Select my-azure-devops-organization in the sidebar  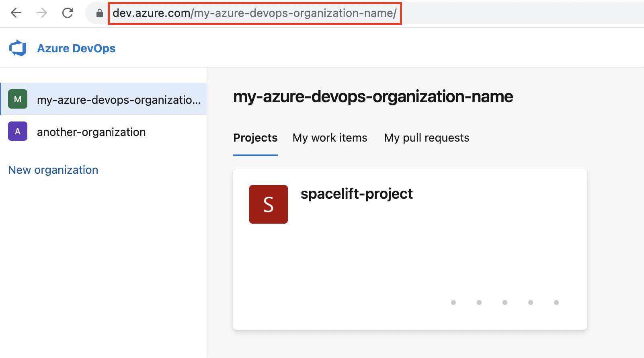[x=119, y=100]
